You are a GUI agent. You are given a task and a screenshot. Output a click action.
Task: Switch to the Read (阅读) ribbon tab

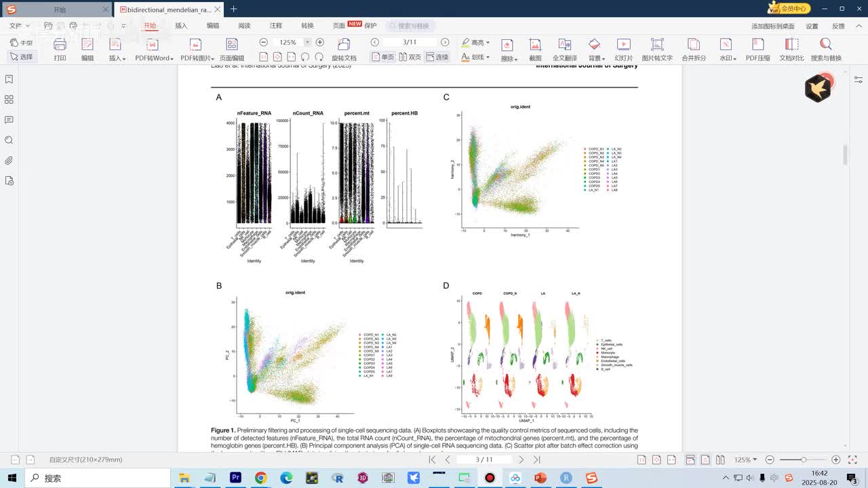click(x=244, y=26)
